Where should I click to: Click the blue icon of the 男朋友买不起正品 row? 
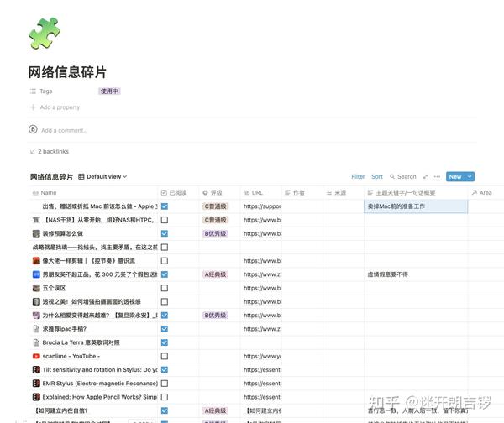click(36, 274)
